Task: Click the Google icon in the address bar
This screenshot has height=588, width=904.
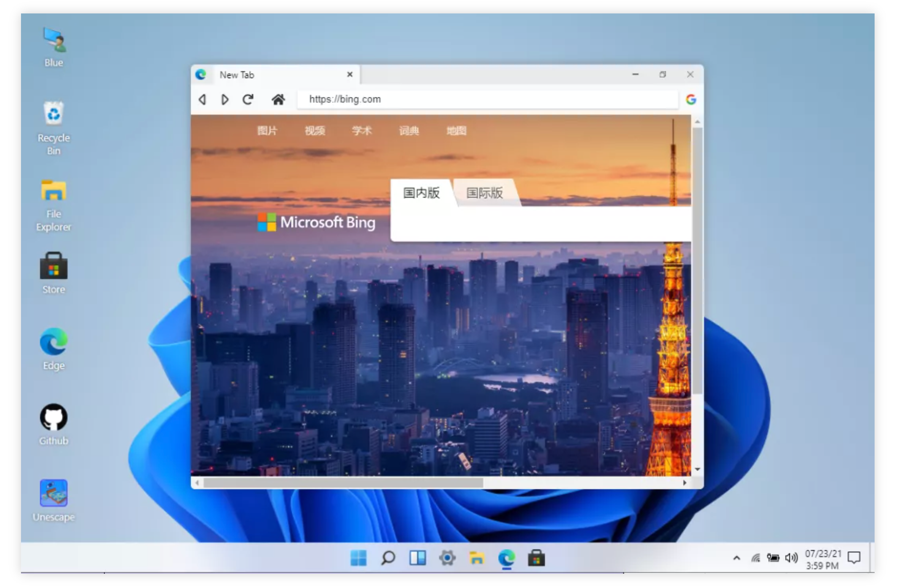Action: (691, 99)
